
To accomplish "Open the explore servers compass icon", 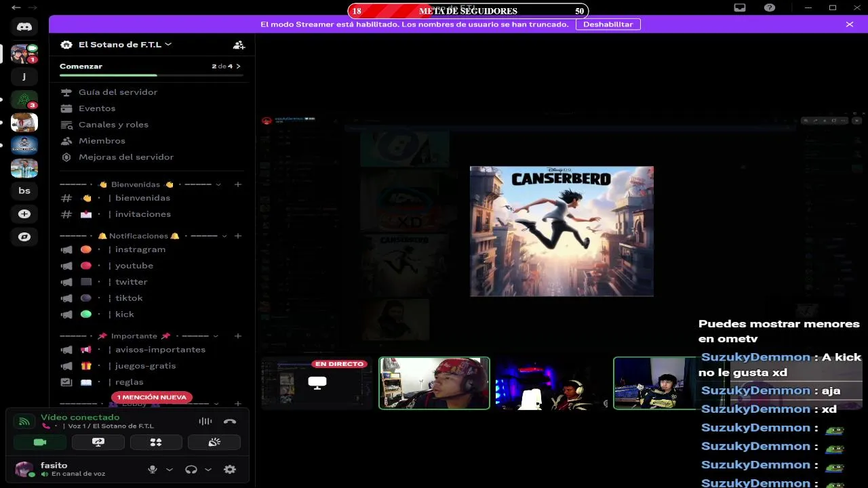I will coord(24,237).
